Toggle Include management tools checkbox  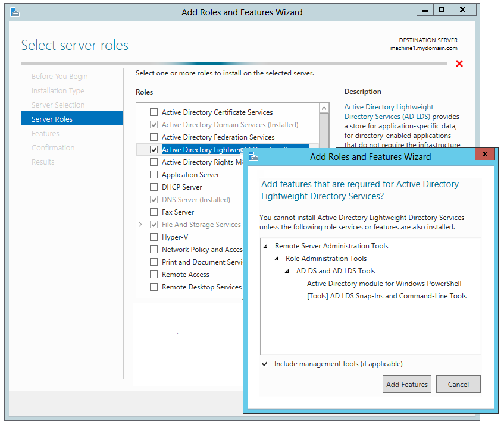pyautogui.click(x=265, y=364)
